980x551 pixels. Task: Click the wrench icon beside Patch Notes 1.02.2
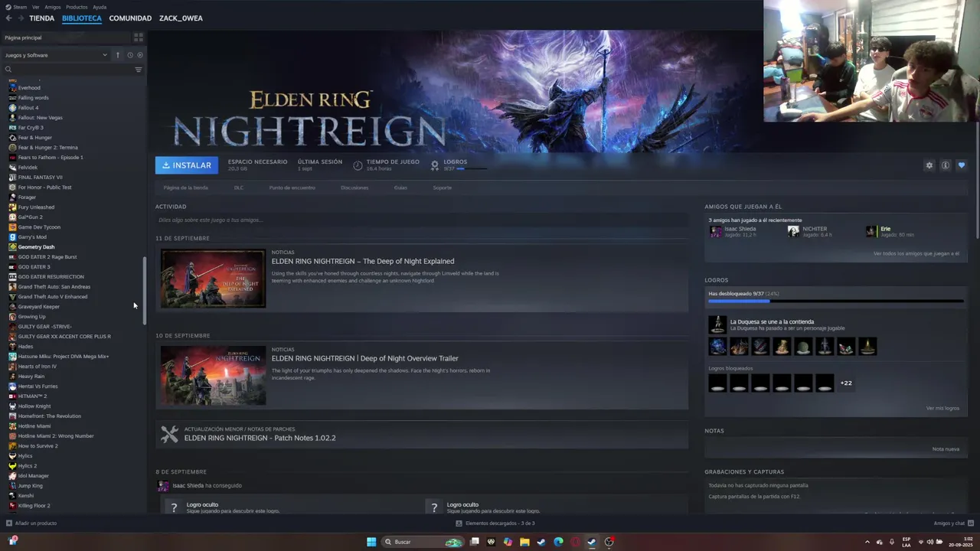tap(170, 434)
